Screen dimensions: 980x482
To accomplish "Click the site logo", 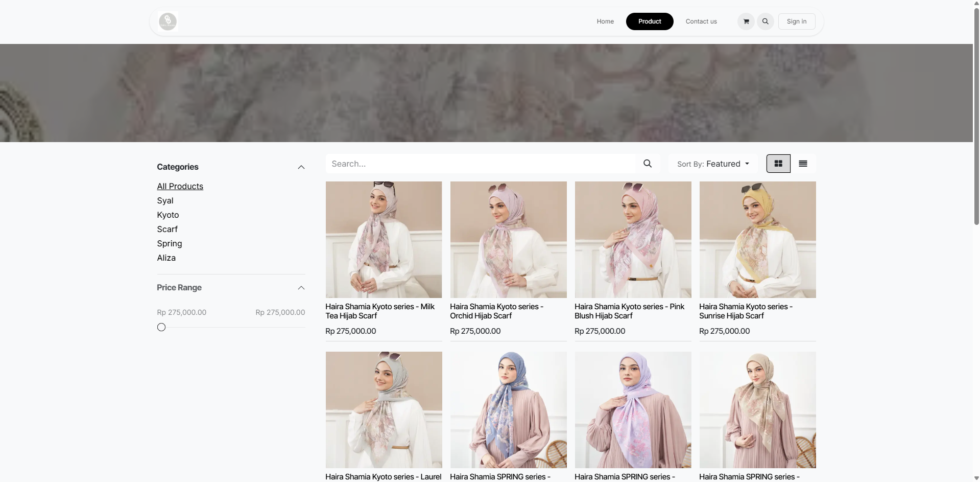I will pyautogui.click(x=168, y=21).
